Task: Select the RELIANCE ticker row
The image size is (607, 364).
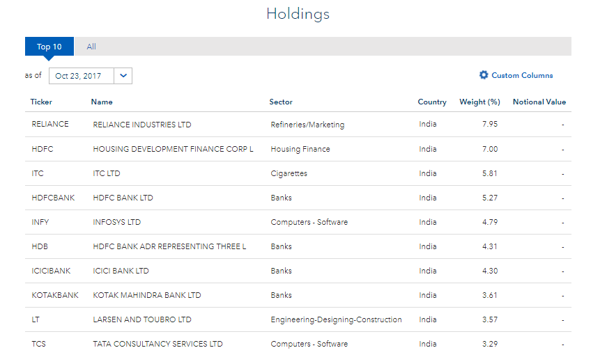Action: click(50, 125)
